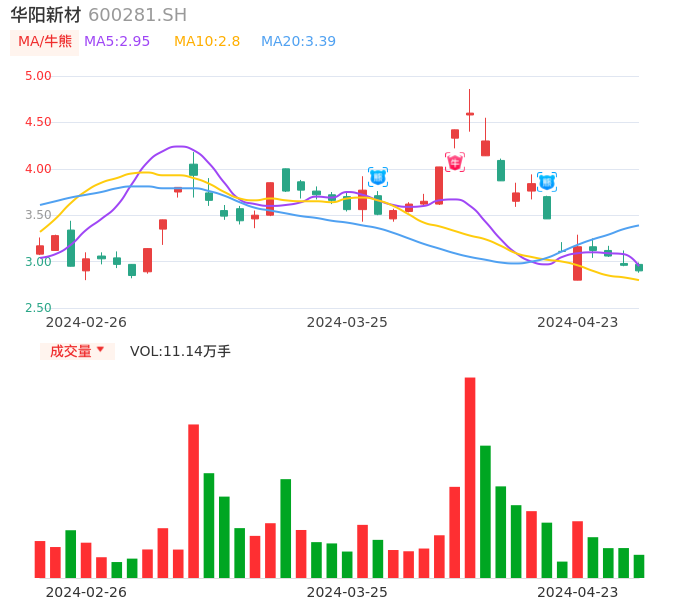This screenshot has height=606, width=686.
Task: Click the stock name 华阳新材
Action: [46, 15]
